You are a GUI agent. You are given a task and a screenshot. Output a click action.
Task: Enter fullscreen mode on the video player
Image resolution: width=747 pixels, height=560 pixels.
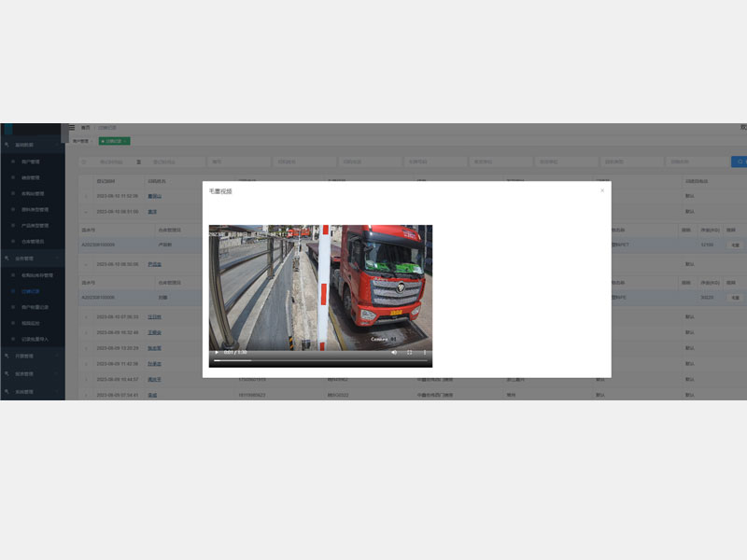tap(410, 353)
